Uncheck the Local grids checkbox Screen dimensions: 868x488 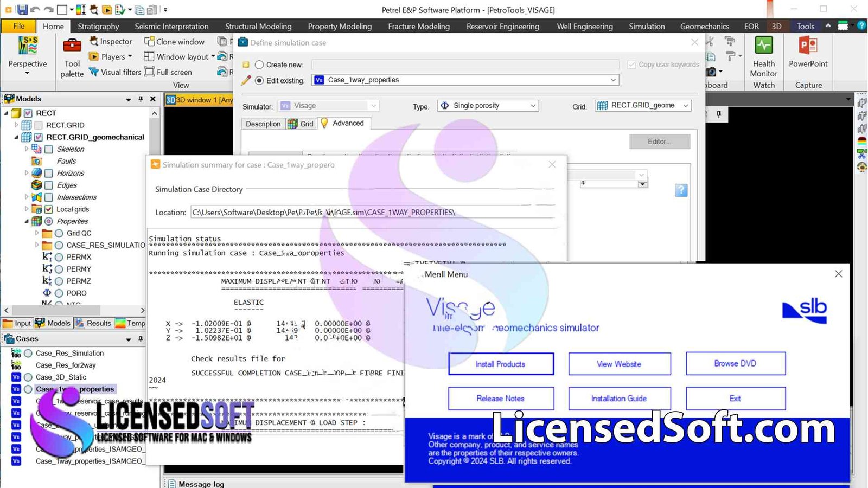[49, 209]
